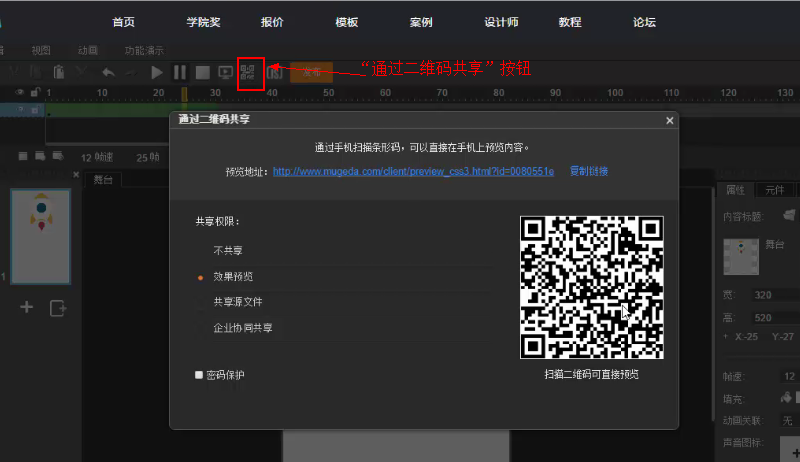
Task: Select the rocket page thumbnail
Action: (41, 237)
